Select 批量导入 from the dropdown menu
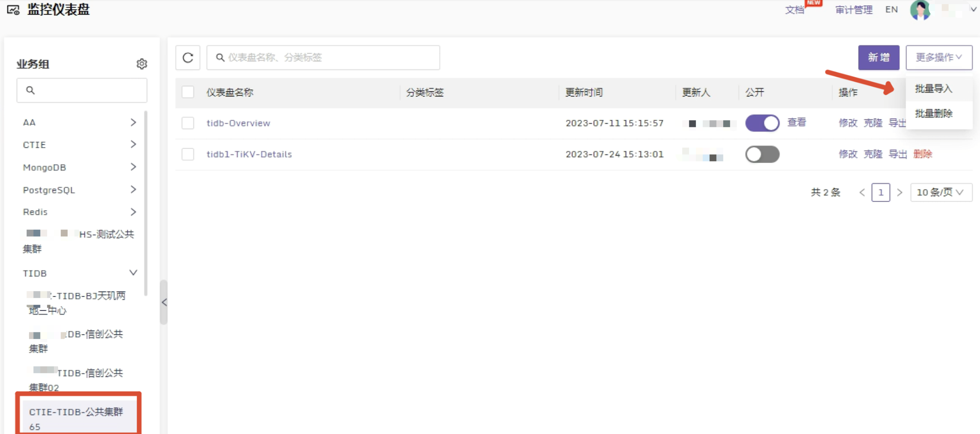This screenshot has height=434, width=980. [x=933, y=89]
